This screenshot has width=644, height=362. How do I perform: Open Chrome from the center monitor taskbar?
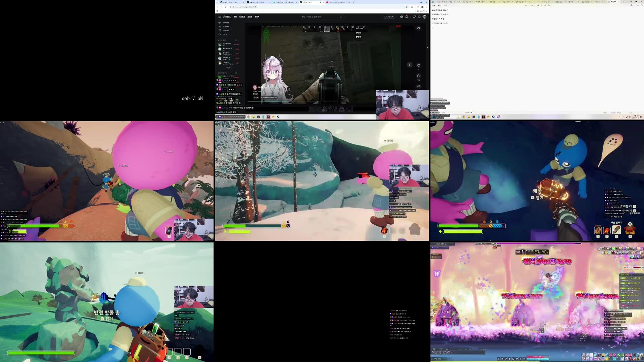tap(249, 117)
